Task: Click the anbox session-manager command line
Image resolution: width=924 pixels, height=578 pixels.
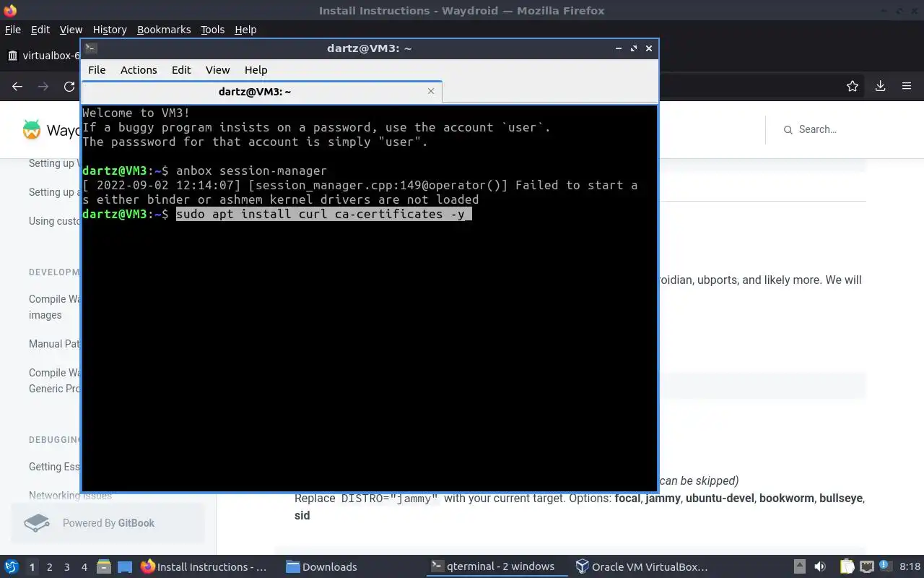Action: point(251,171)
